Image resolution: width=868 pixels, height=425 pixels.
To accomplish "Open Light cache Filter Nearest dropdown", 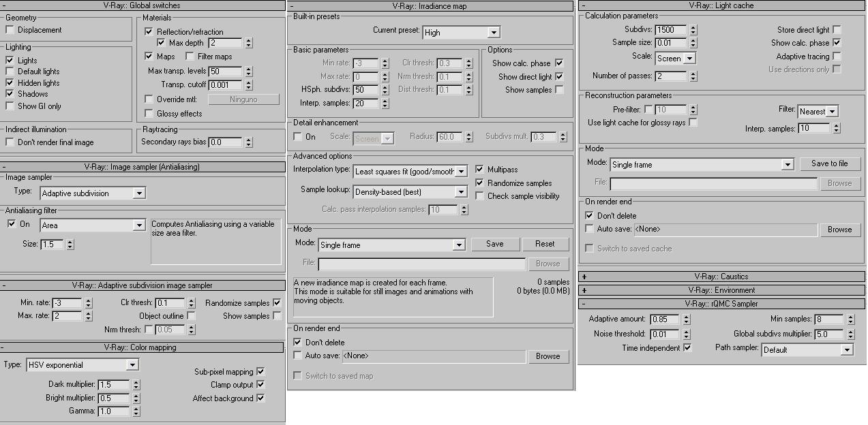I will (x=818, y=111).
